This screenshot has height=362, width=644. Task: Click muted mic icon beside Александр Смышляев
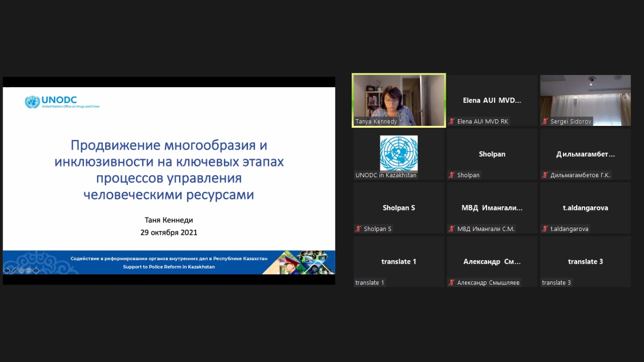coord(452,283)
